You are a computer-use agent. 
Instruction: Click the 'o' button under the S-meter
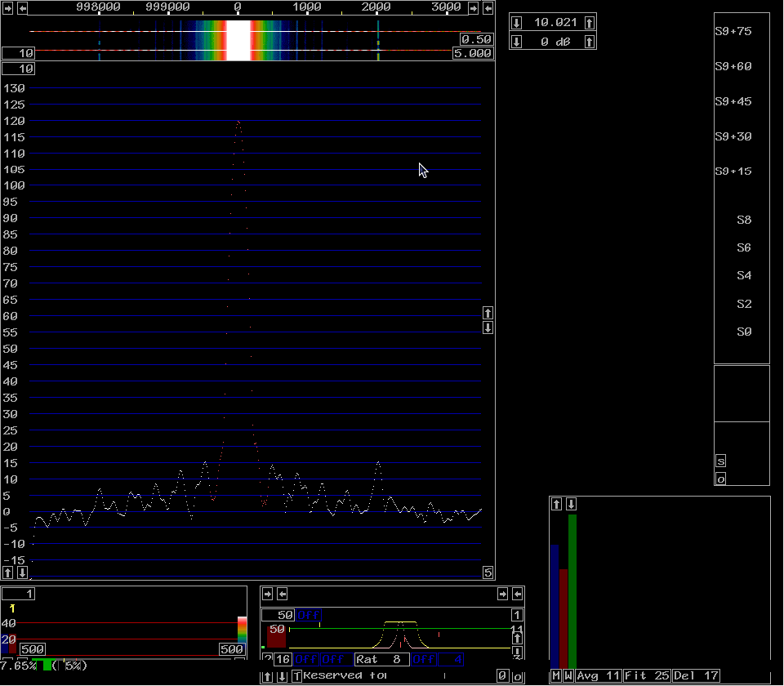click(720, 479)
